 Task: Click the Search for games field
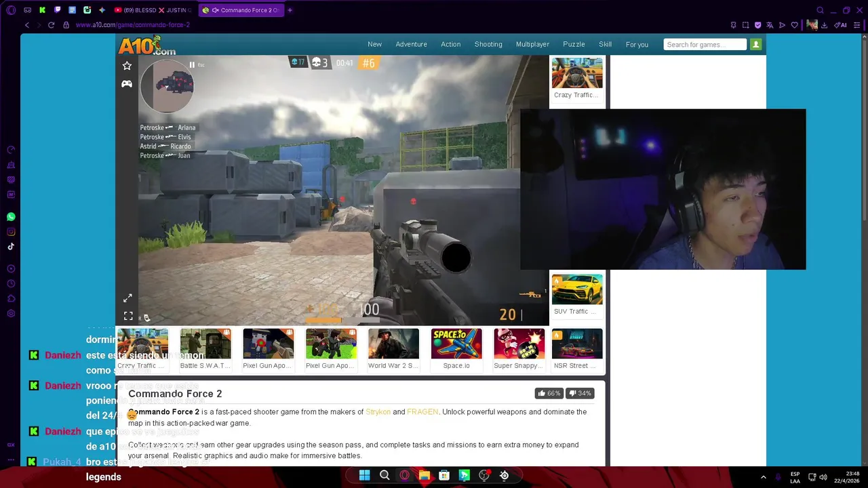705,44
